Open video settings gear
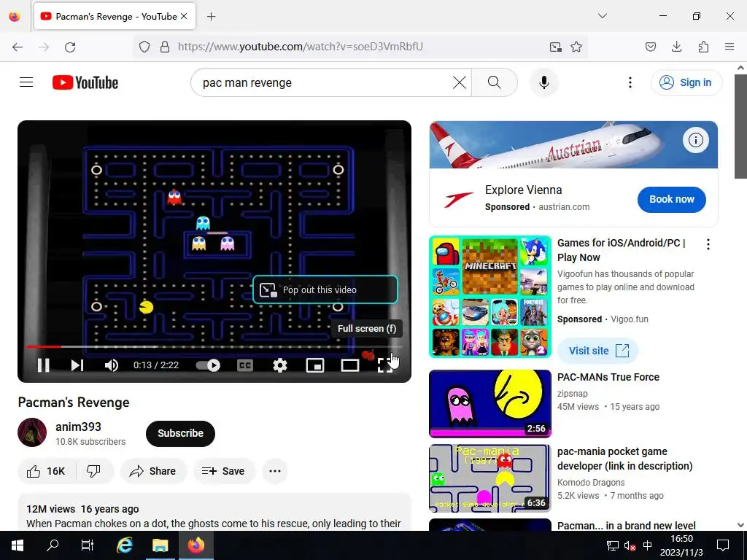The height and width of the screenshot is (560, 747). (x=279, y=365)
